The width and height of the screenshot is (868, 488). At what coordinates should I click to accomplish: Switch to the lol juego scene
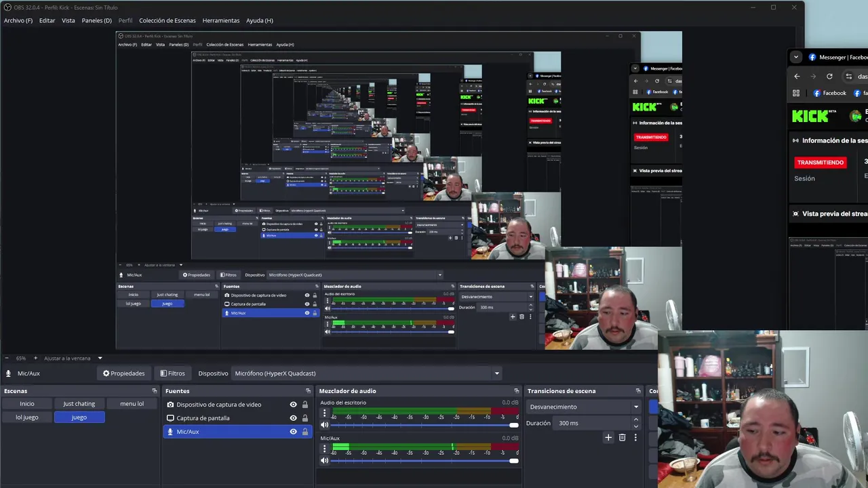[27, 418]
